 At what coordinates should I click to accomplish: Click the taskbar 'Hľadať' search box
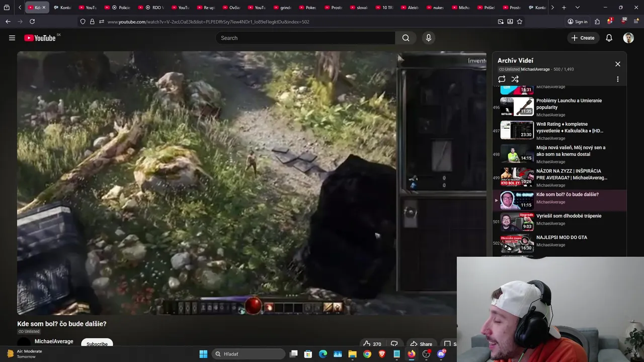tap(248, 354)
